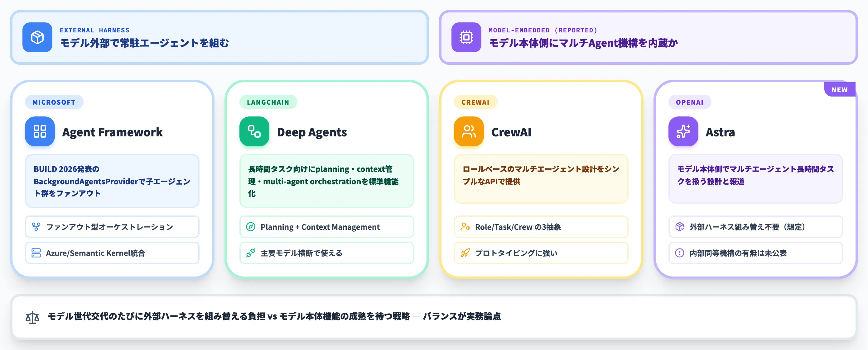The height and width of the screenshot is (350, 868).
Task: Click the EXTERNAL HARNESS label
Action: point(95,30)
